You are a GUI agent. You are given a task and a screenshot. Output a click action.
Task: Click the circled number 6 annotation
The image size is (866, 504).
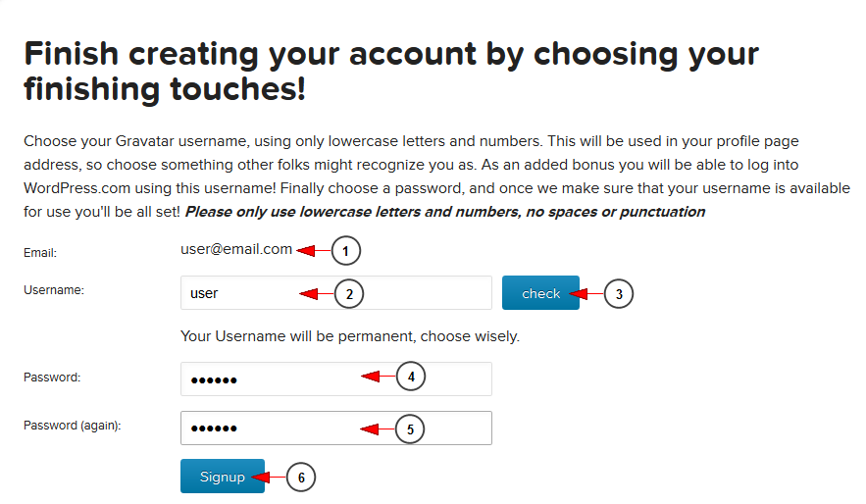(301, 477)
